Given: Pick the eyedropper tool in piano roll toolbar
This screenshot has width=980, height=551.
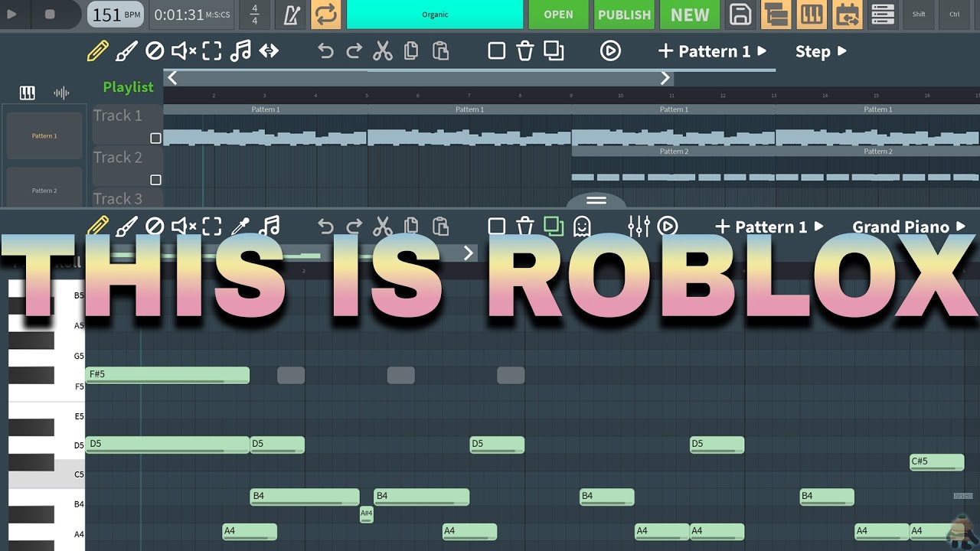Looking at the screenshot, I should click(240, 227).
